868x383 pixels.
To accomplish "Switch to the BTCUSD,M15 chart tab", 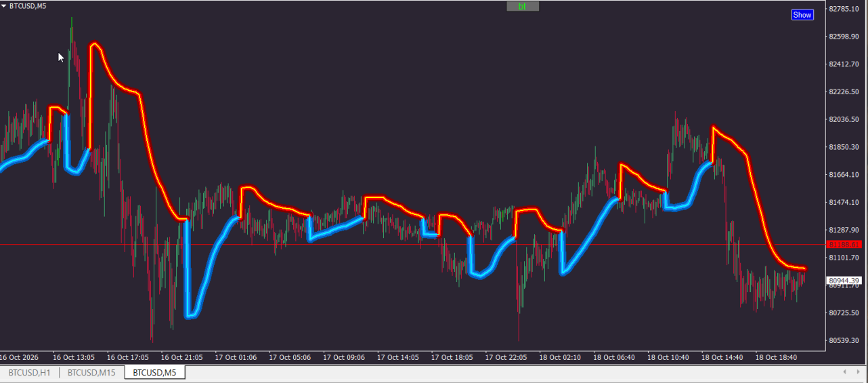I will click(91, 373).
